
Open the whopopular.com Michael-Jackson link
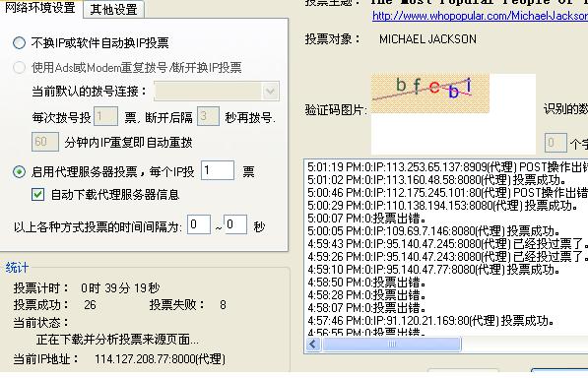[480, 16]
